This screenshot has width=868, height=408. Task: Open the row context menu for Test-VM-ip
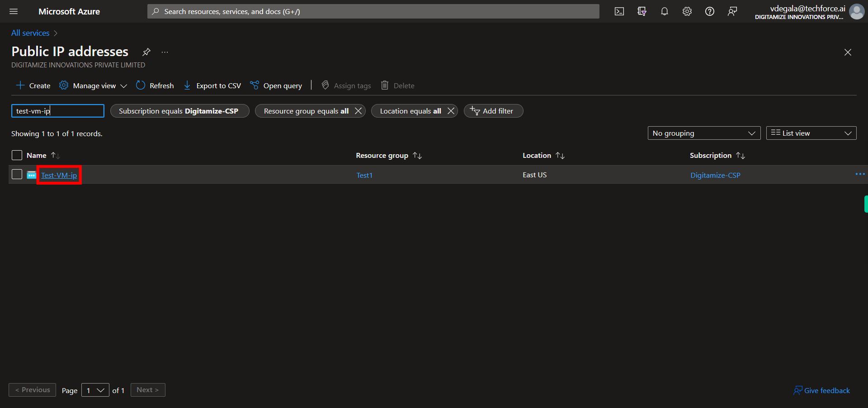860,174
